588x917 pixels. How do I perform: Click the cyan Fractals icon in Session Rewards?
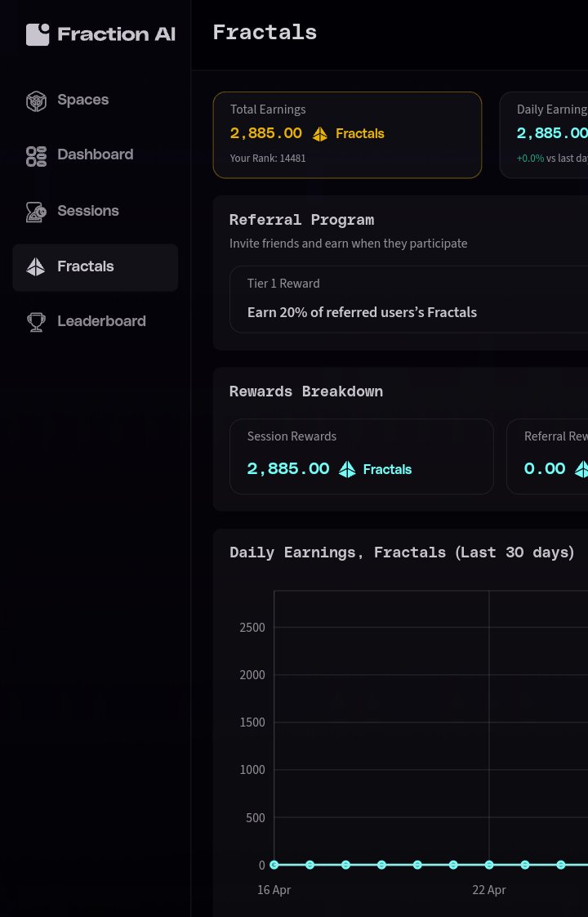pyautogui.click(x=347, y=469)
